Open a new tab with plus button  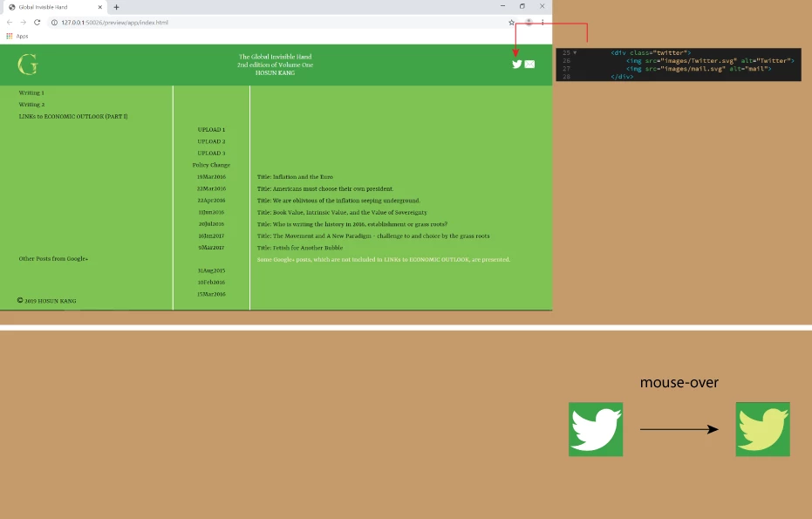116,7
